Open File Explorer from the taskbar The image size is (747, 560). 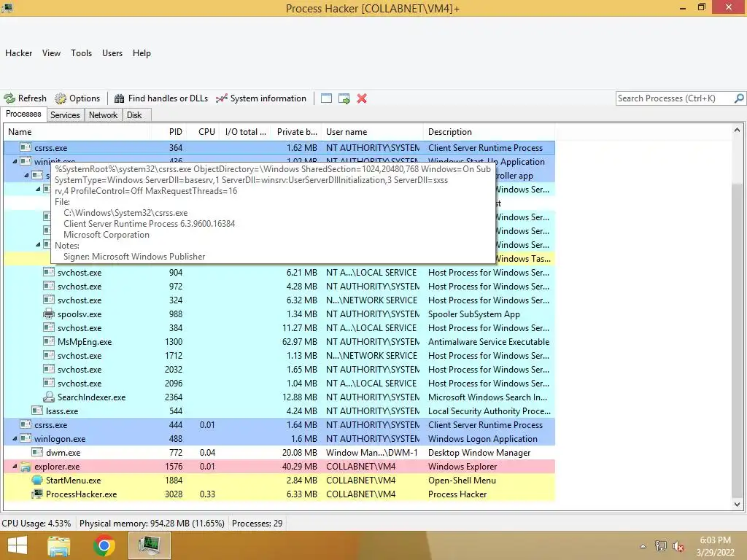coord(59,545)
